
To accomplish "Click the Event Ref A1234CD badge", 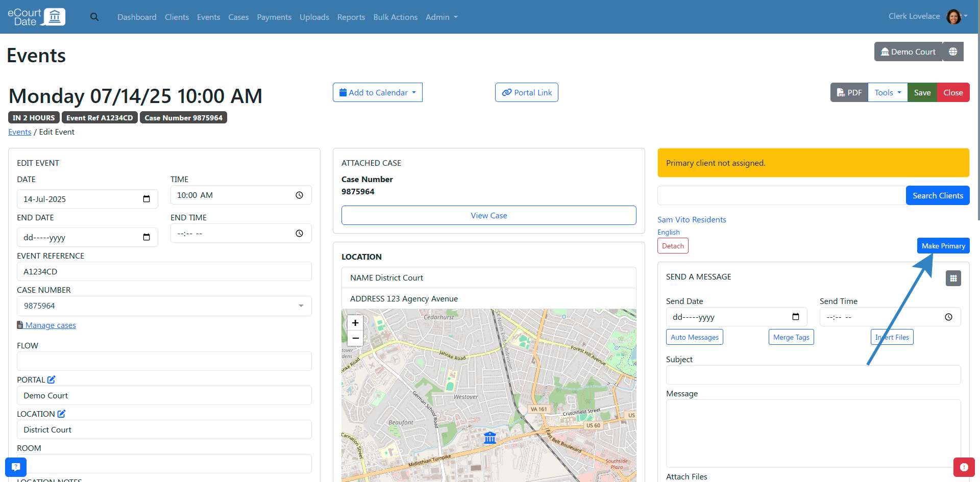I will 100,117.
